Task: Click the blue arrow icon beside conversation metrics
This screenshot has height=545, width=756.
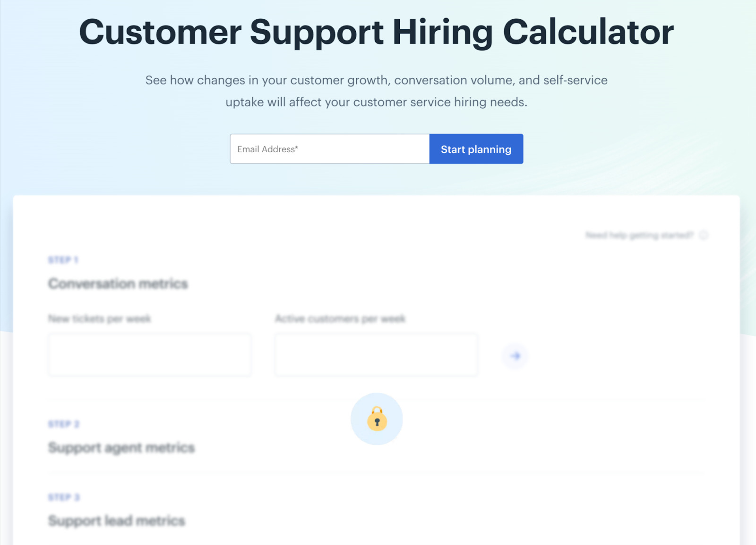Action: coord(515,356)
